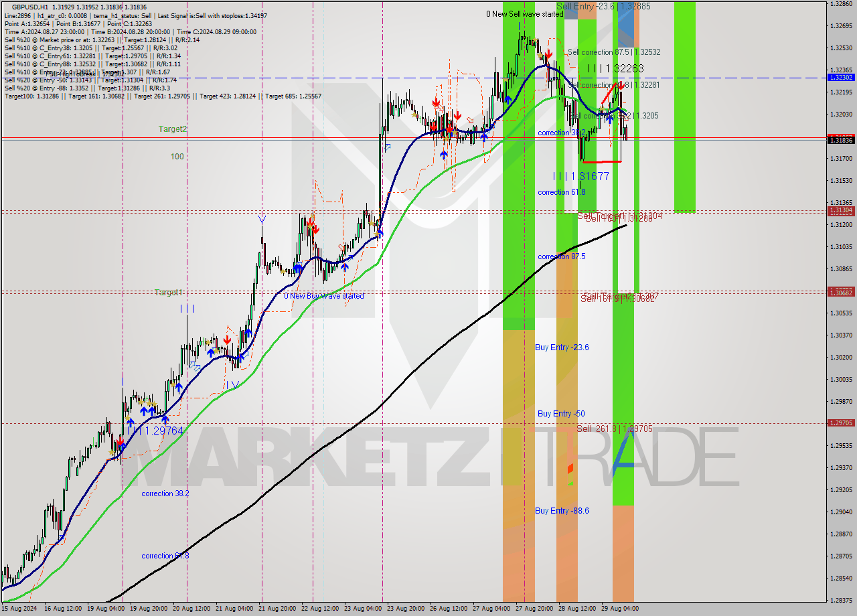Screen dimensions: 857x616
Task: Click the 1.32695 price axis label
Action: 842,26
